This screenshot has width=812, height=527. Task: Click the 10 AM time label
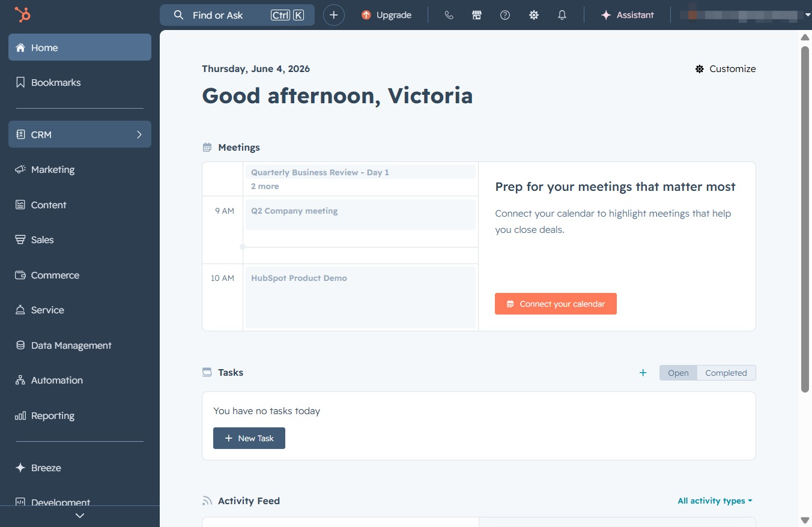(223, 278)
